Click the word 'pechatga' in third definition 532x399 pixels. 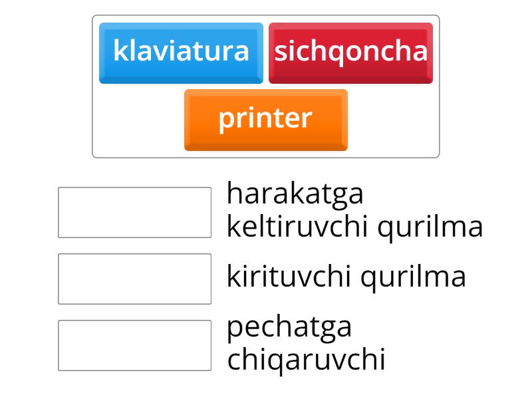coord(289,327)
